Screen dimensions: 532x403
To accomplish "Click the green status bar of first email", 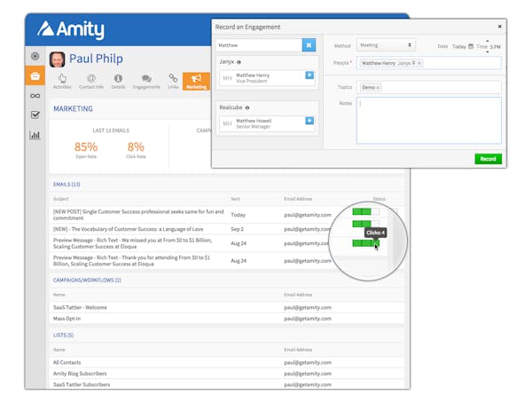I will point(365,211).
